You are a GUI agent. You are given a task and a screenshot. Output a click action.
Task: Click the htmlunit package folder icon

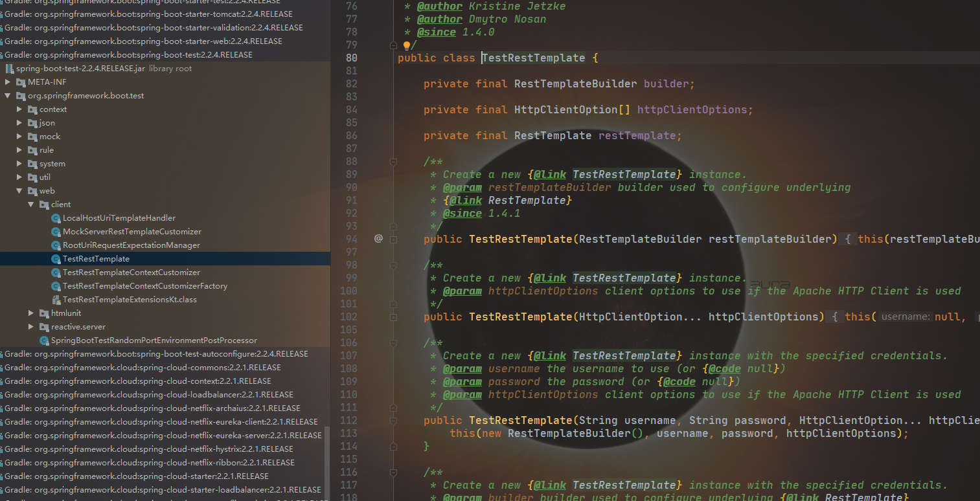point(44,313)
